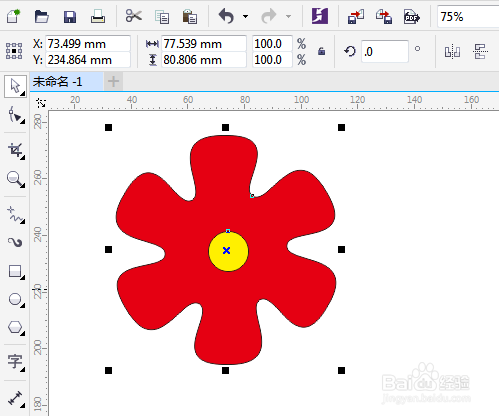Select the Pick tool arrow

click(15, 87)
